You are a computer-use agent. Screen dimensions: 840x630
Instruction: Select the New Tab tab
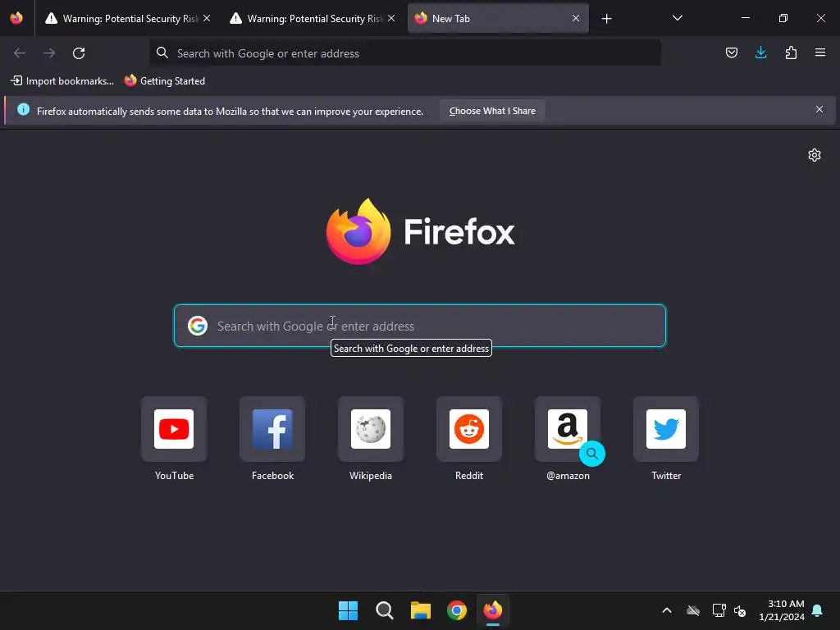(498, 18)
